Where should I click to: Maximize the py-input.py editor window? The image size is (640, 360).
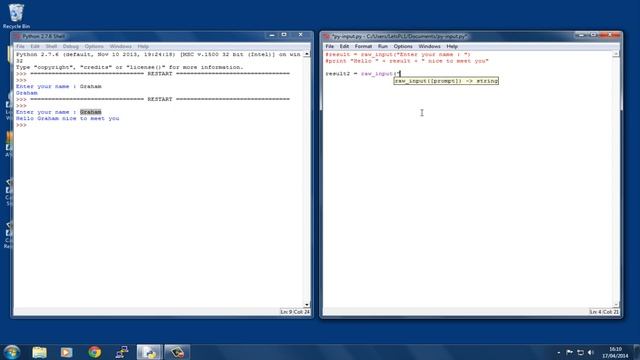pos(593,35)
